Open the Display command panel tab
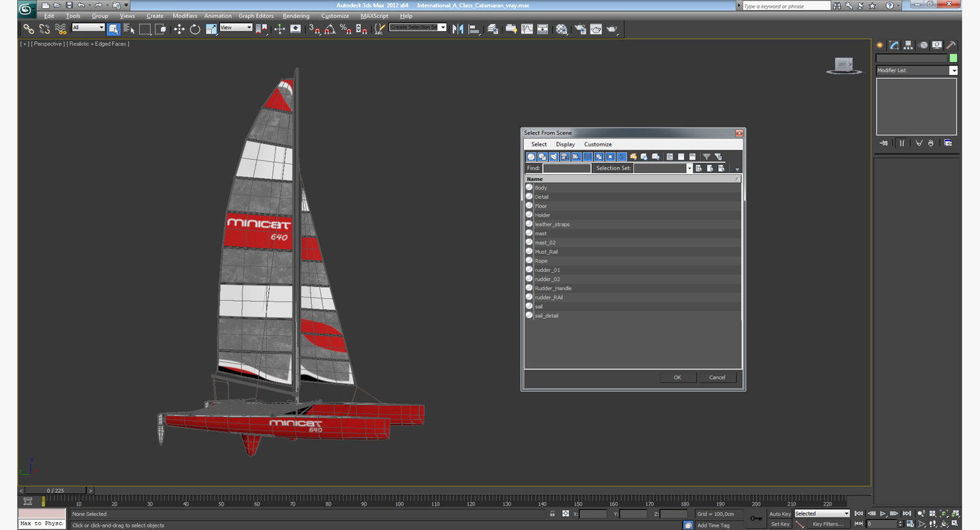Screen dimensions: 980x530 tap(937, 45)
